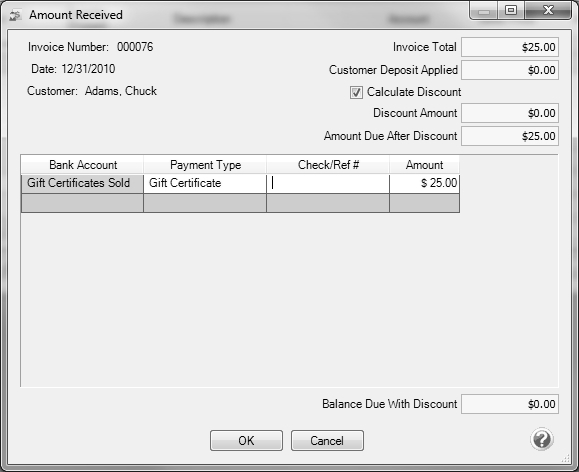Click the Amount Received window title icon
579x472 pixels.
(15, 16)
